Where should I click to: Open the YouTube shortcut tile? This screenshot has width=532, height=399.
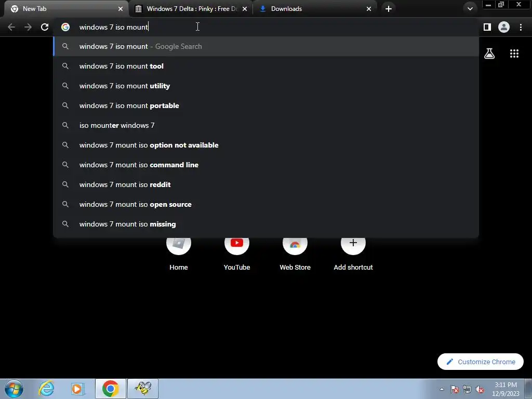237,254
